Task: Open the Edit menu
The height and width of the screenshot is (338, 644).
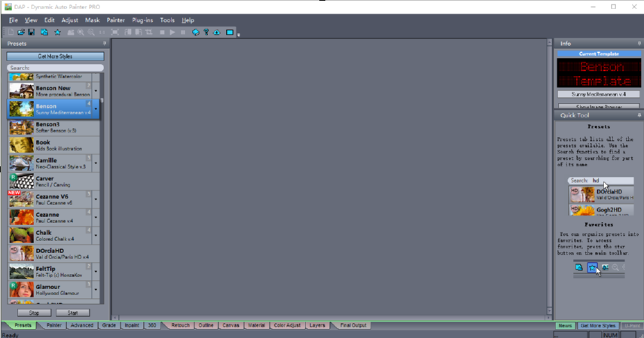Action: pyautogui.click(x=49, y=20)
